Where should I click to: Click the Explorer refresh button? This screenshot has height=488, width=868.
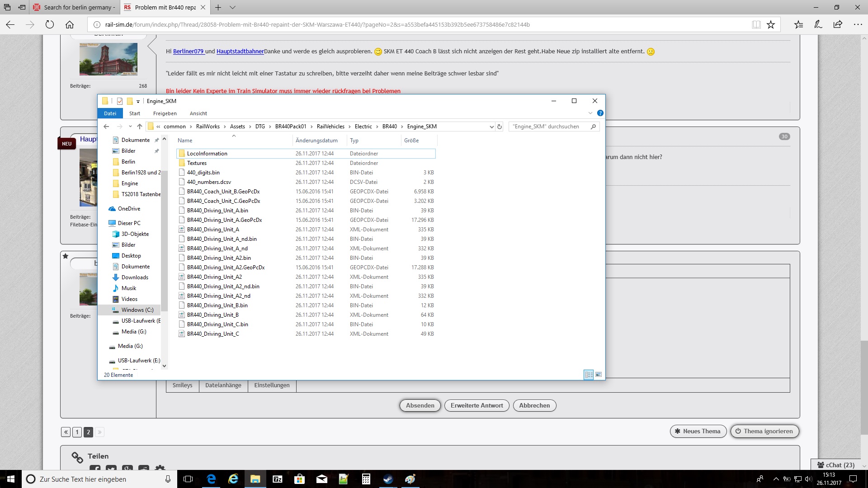500,127
